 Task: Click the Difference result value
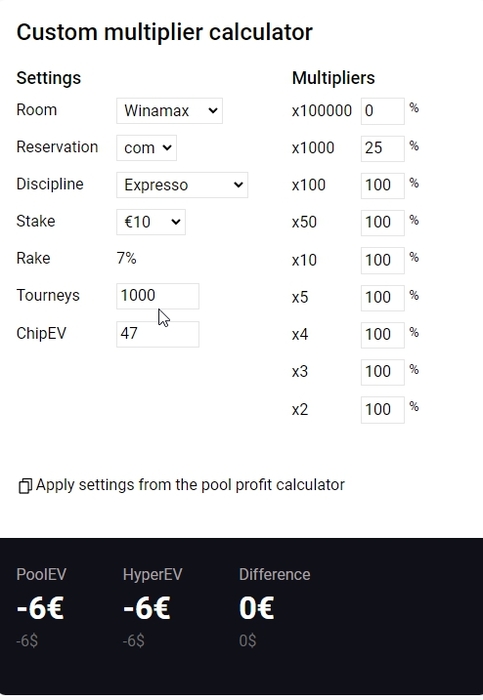pyautogui.click(x=257, y=608)
